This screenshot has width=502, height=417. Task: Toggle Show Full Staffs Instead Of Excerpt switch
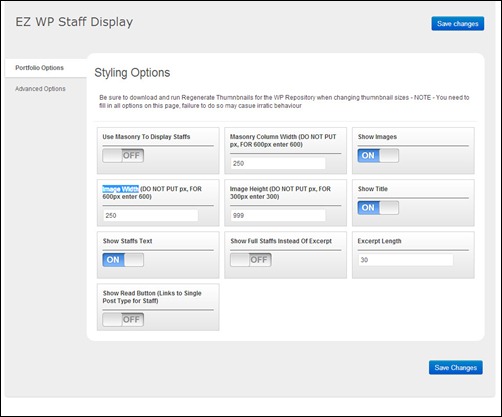[251, 260]
